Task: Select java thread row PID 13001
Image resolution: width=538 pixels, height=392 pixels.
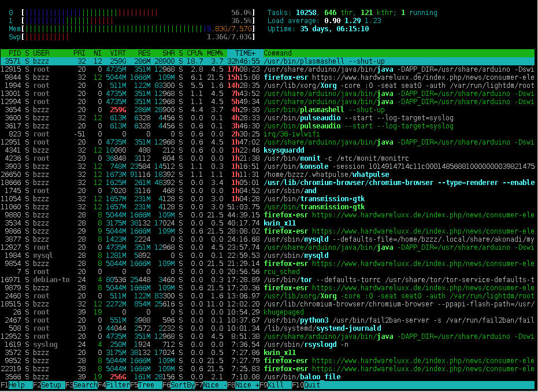Action: point(268,93)
